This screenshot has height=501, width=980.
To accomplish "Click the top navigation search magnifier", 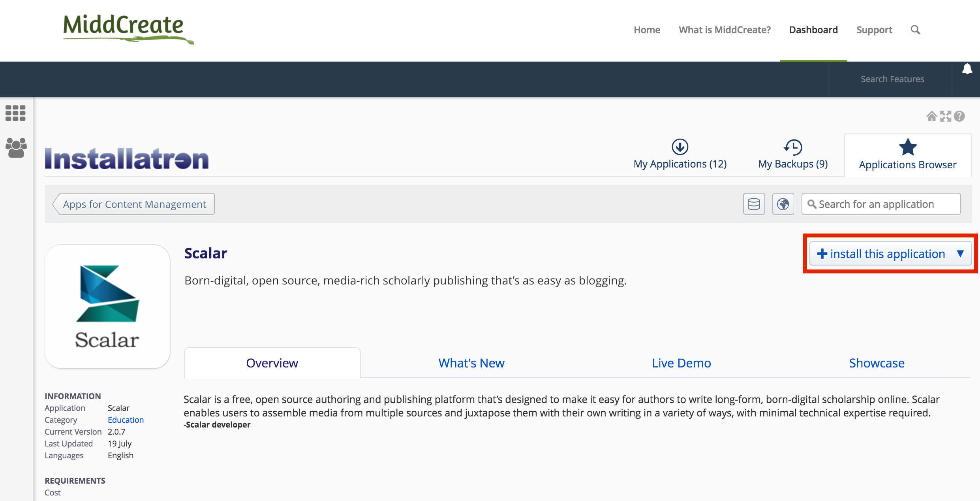I will coord(915,30).
